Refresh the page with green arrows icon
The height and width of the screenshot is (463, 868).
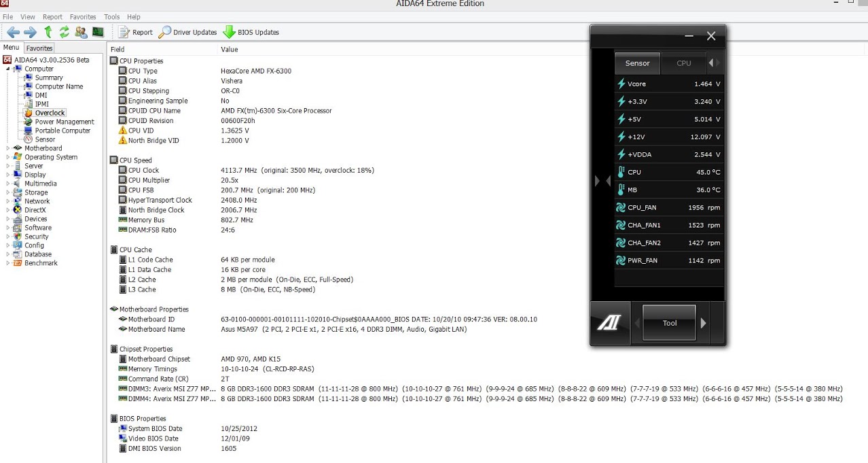64,32
